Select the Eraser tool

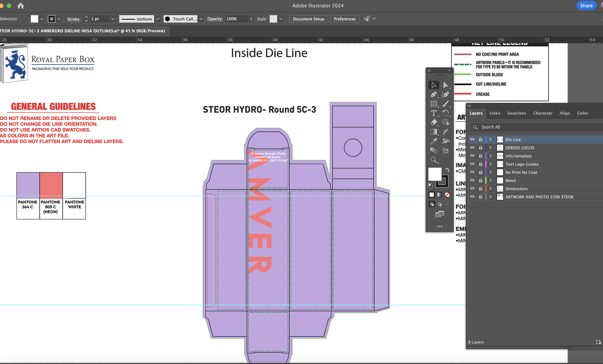pyautogui.click(x=434, y=122)
